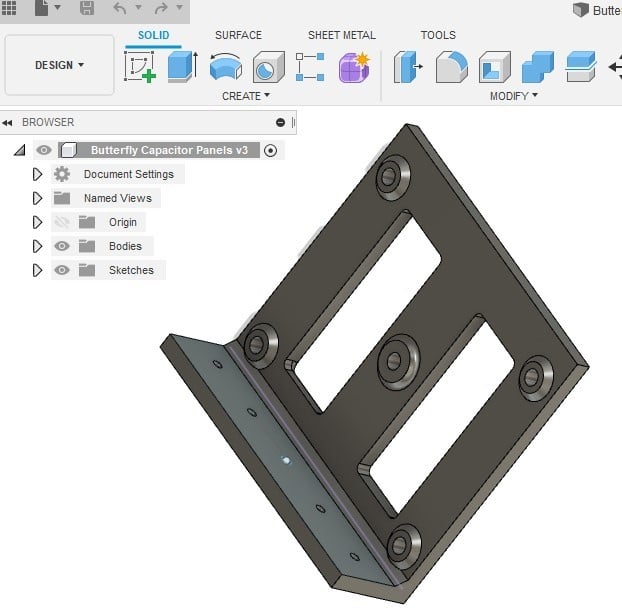Undo the last action
This screenshot has height=611, width=622.
point(120,8)
